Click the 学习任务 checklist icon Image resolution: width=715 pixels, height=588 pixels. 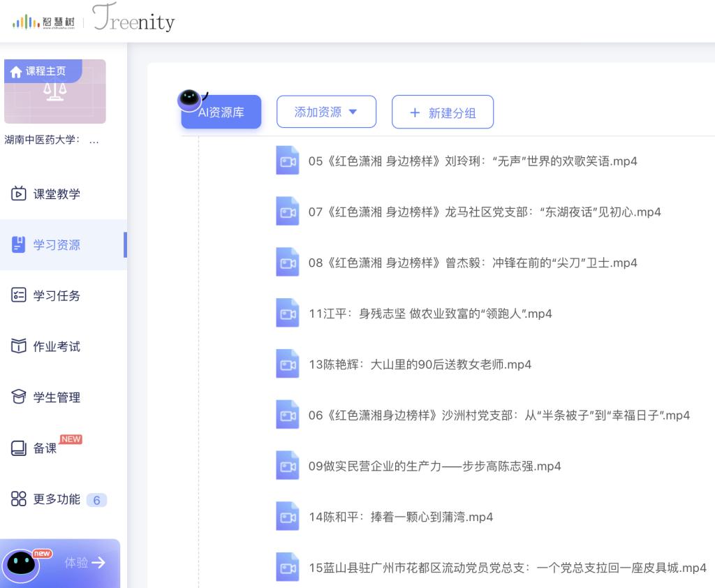click(x=19, y=295)
